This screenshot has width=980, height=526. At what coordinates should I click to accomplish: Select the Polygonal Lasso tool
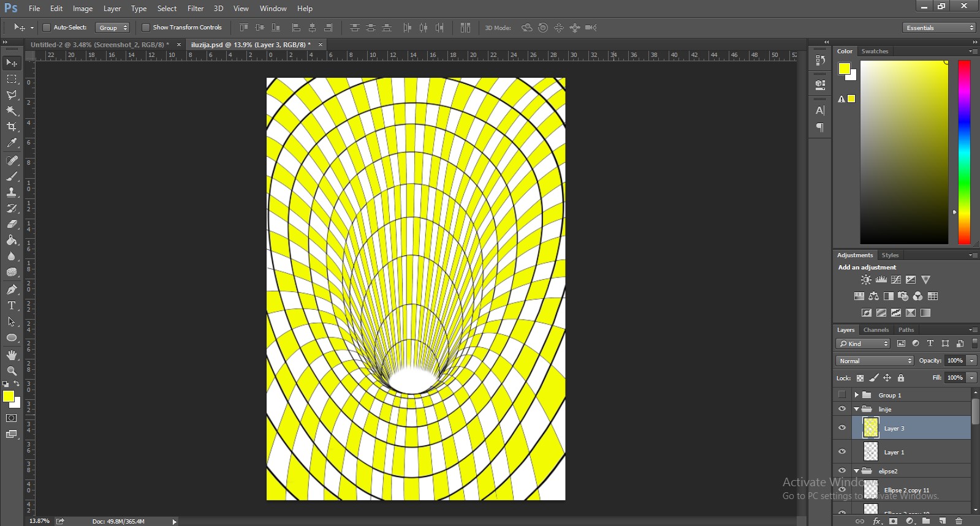12,95
